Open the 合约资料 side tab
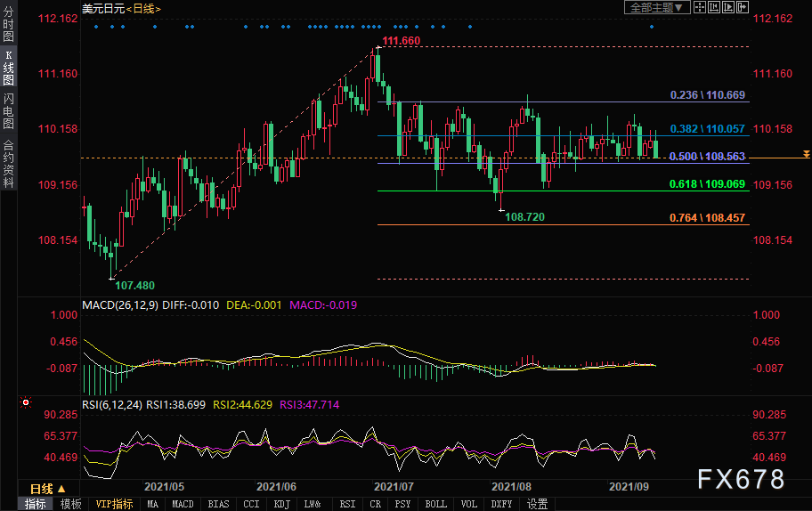 click(8, 163)
